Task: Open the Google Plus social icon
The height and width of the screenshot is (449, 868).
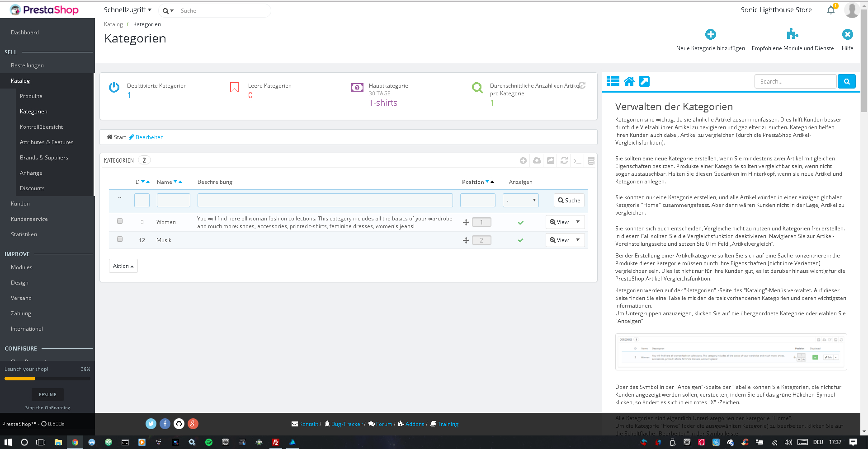Action: point(193,424)
